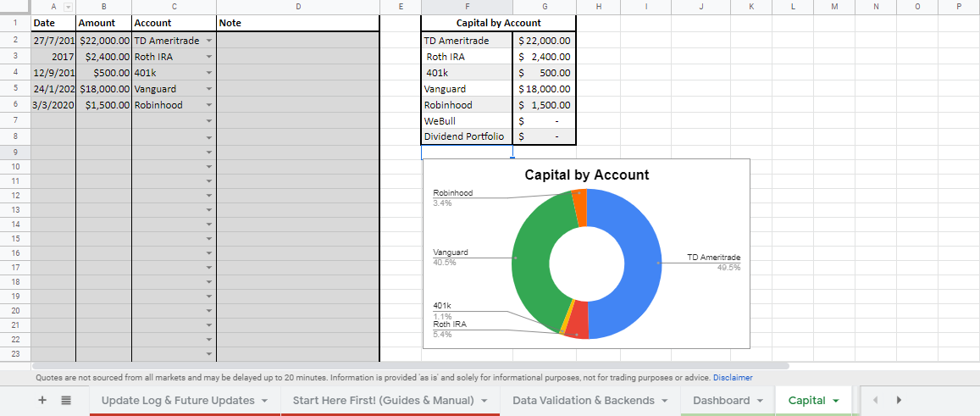Click the $18,000.00 amount in column B
The image size is (980, 416).
pos(103,89)
